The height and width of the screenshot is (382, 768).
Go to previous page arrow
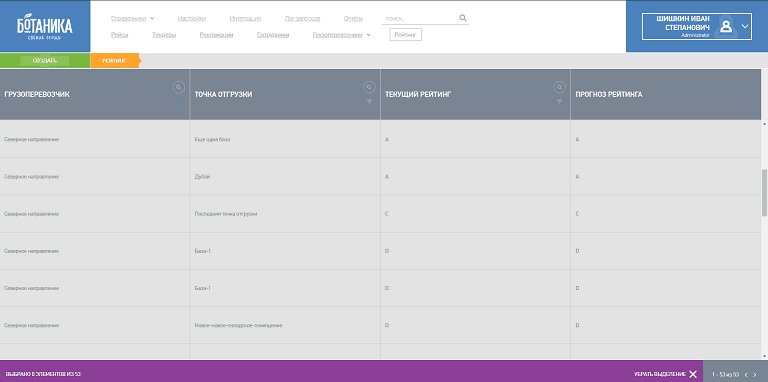[745, 374]
